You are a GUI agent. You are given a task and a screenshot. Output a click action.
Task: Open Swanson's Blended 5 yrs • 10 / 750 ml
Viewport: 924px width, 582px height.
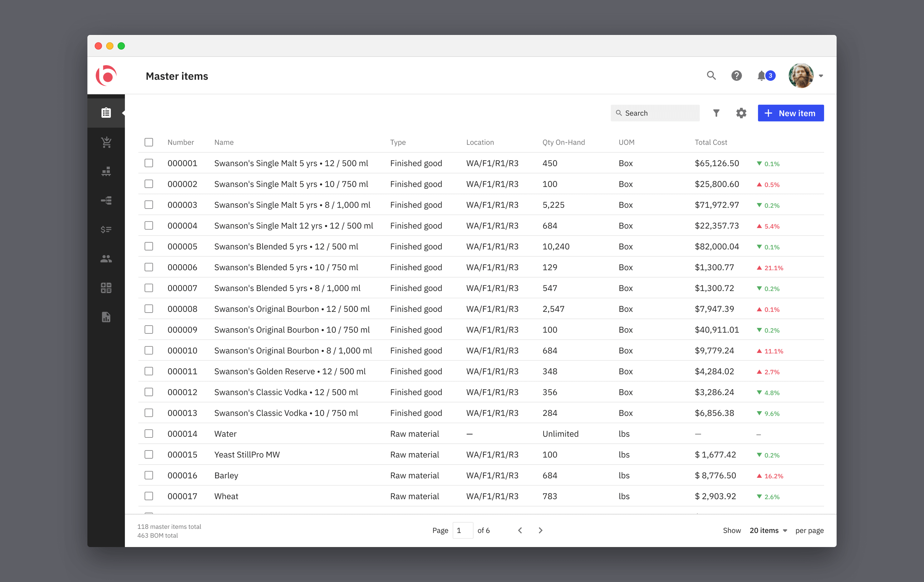point(286,267)
